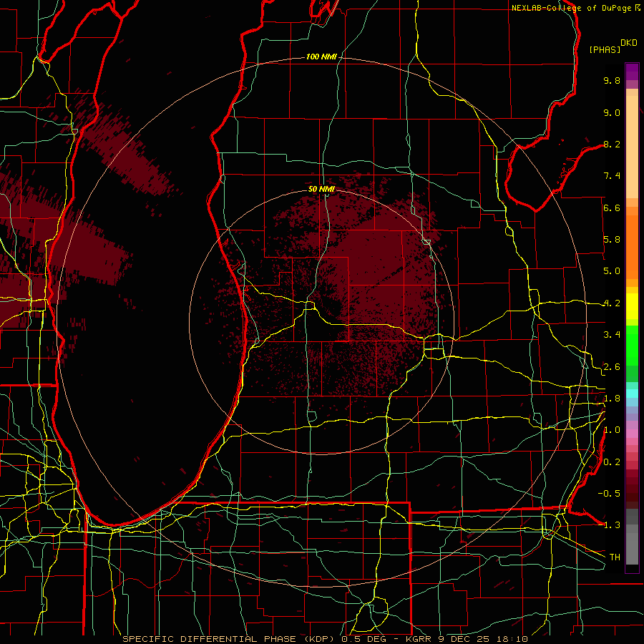Click the 4.2 value on the scale
The height and width of the screenshot is (644, 644).
click(612, 303)
